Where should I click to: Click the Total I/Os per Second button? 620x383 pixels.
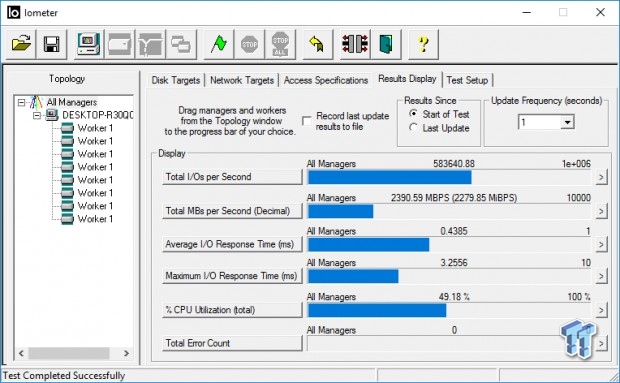click(232, 177)
